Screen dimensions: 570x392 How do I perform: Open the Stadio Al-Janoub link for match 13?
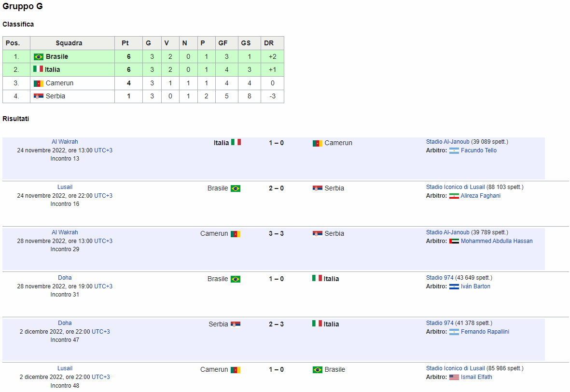(447, 142)
